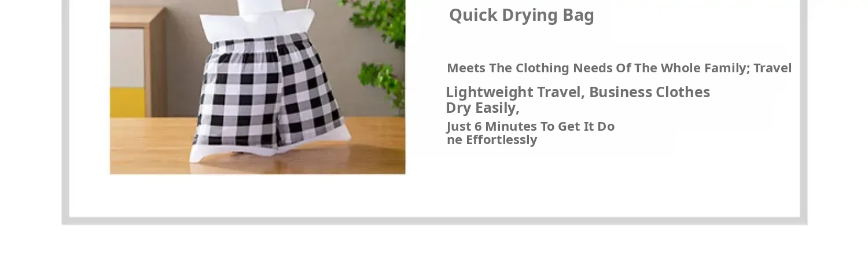The image size is (868, 262).
Task: Select the 'Quick Drying Bag' heading
Action: [521, 15]
